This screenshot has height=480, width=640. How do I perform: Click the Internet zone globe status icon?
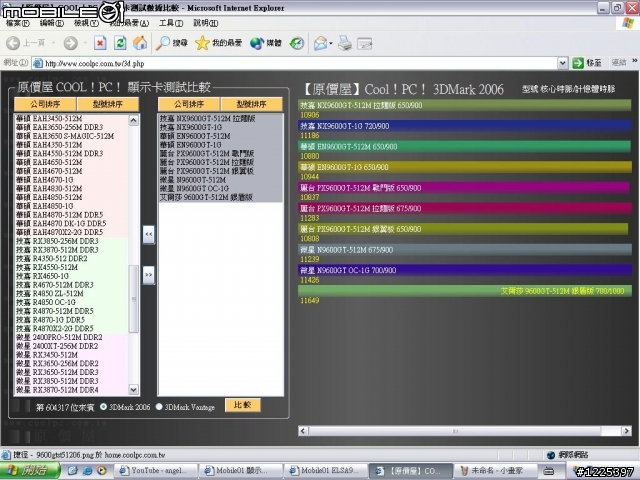(x=551, y=455)
